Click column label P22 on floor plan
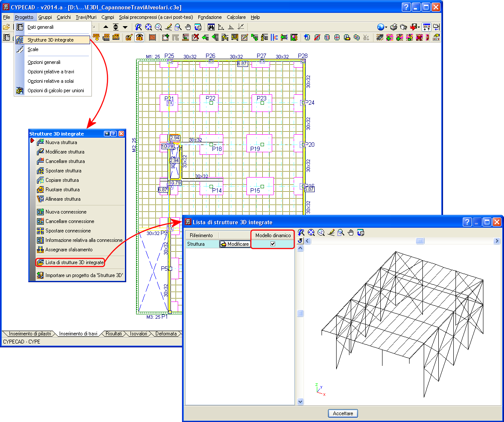This screenshot has height=422, width=504. pyautogui.click(x=210, y=98)
